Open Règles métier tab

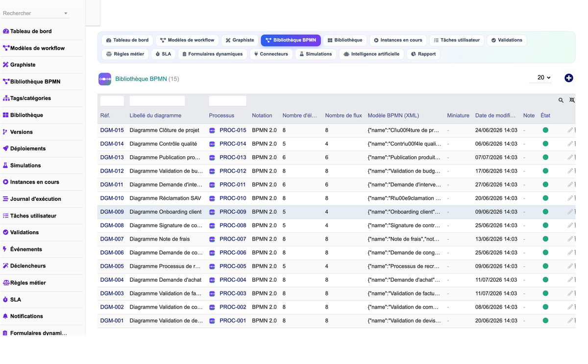click(125, 54)
